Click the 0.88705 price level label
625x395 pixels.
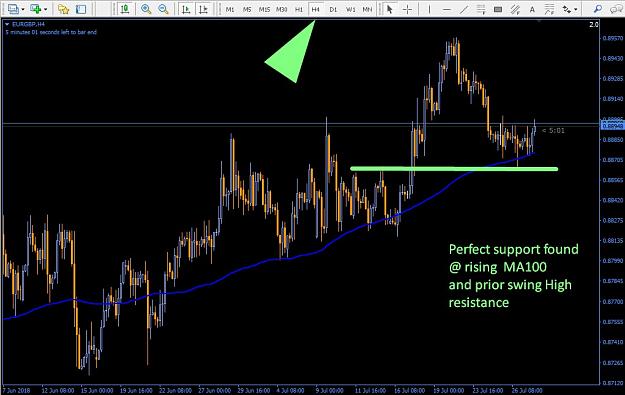(613, 160)
